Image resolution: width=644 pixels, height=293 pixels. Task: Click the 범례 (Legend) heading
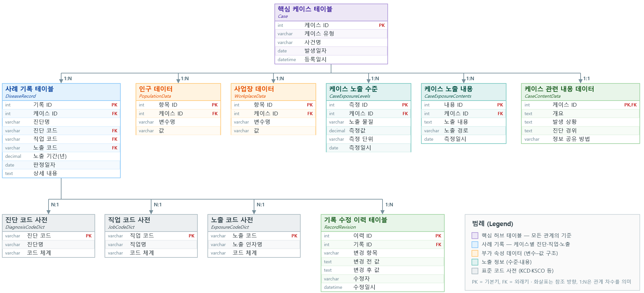pyautogui.click(x=493, y=224)
